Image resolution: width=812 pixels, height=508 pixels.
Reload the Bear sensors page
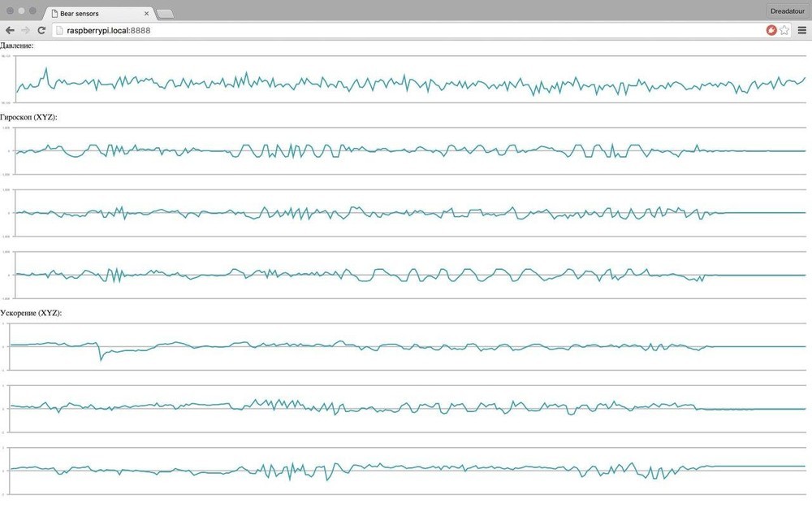[41, 30]
